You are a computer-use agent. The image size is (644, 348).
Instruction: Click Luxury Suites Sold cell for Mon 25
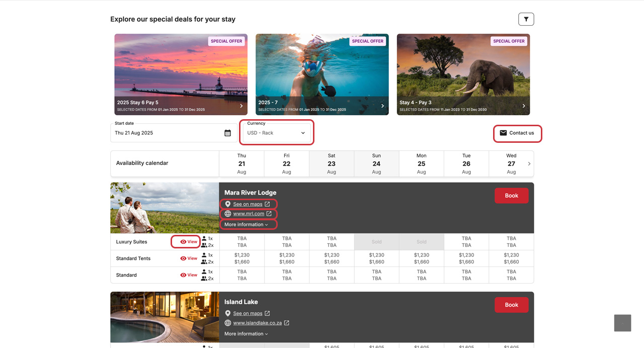coord(422,242)
